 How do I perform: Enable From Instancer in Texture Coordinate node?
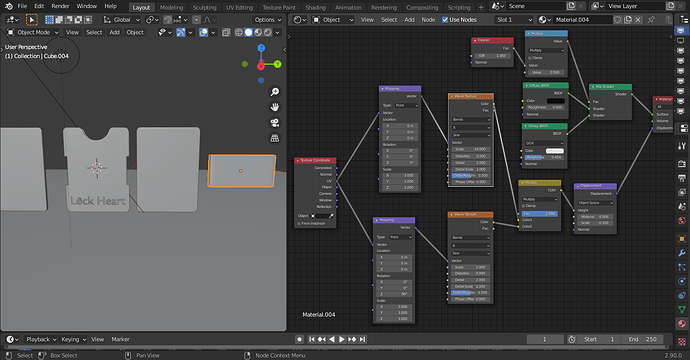click(299, 224)
